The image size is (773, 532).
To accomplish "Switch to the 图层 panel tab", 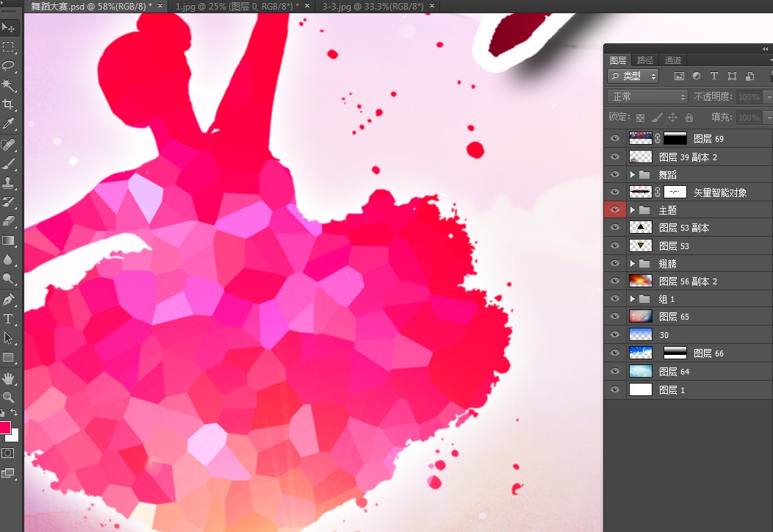I will pyautogui.click(x=618, y=60).
